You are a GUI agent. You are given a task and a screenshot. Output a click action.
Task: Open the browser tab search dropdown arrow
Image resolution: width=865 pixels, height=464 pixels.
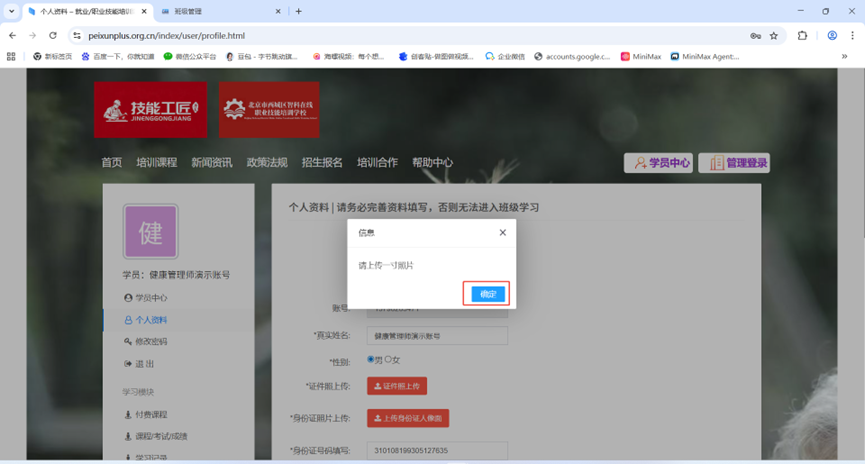click(x=11, y=11)
